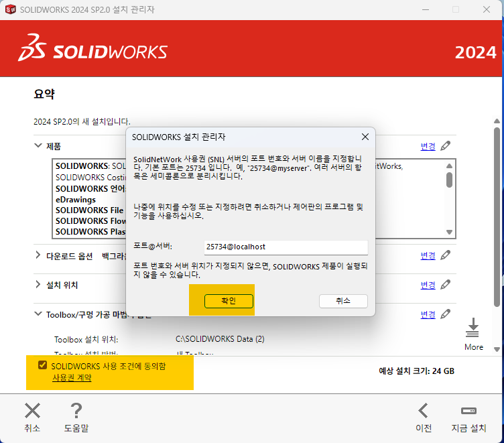Click product list scroll up arrow
504x443 pixels.
coord(449,166)
